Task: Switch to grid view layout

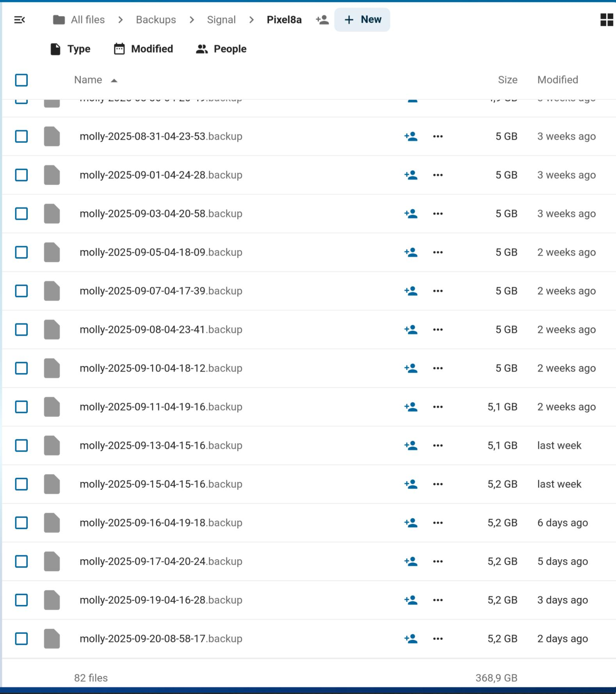Action: click(606, 20)
